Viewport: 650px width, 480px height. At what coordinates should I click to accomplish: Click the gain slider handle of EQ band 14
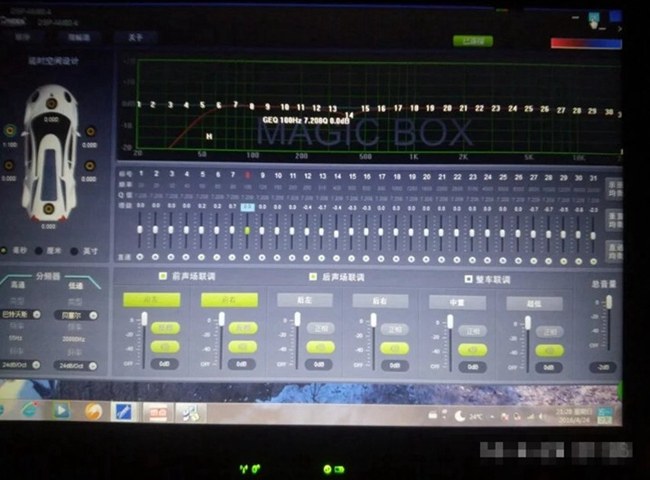click(336, 234)
